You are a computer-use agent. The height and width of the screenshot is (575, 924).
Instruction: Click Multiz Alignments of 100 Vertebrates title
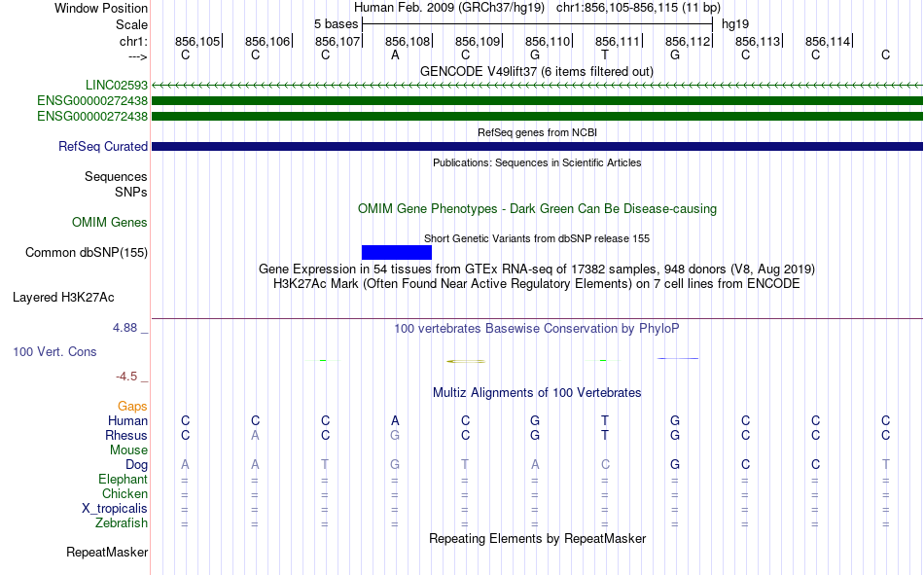pyautogui.click(x=537, y=393)
